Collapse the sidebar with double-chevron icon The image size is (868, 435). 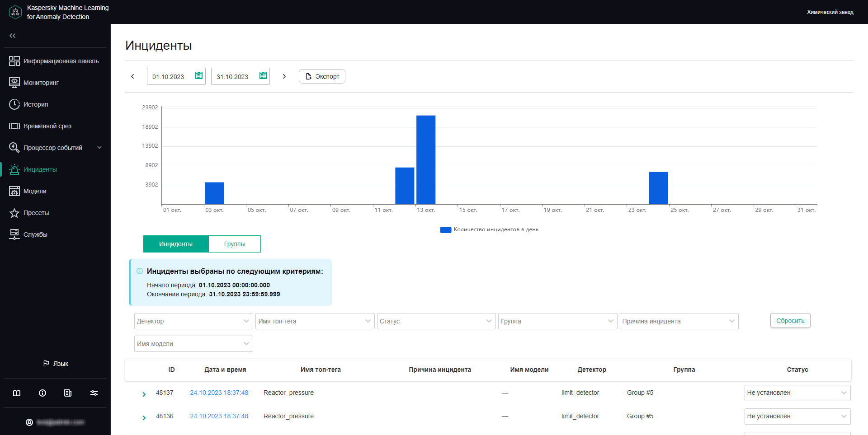point(13,36)
